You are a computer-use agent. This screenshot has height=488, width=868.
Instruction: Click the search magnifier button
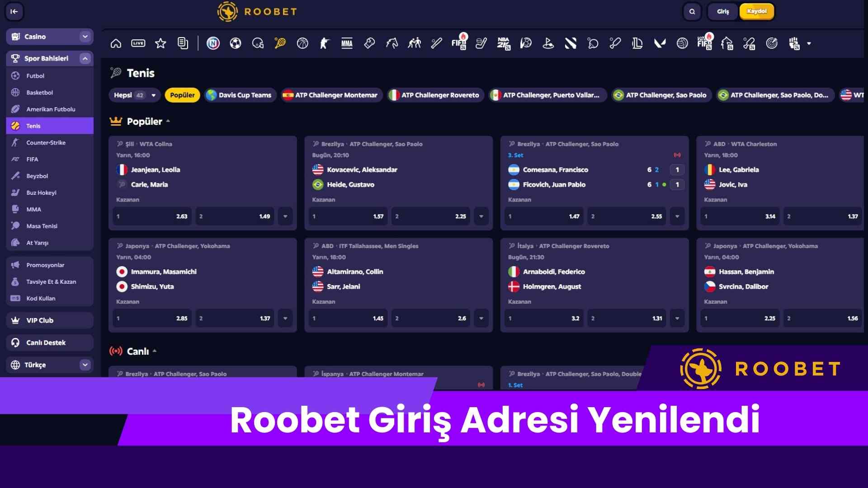tap(692, 12)
